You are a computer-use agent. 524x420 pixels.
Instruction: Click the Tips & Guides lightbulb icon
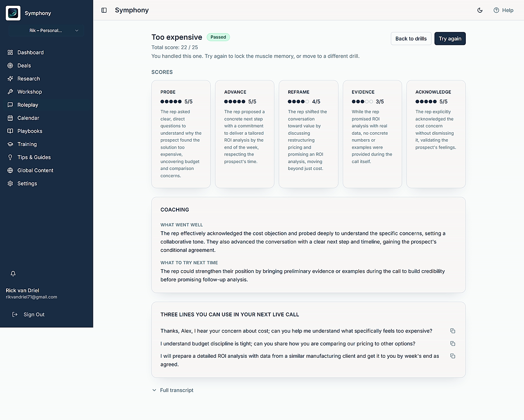pos(10,157)
